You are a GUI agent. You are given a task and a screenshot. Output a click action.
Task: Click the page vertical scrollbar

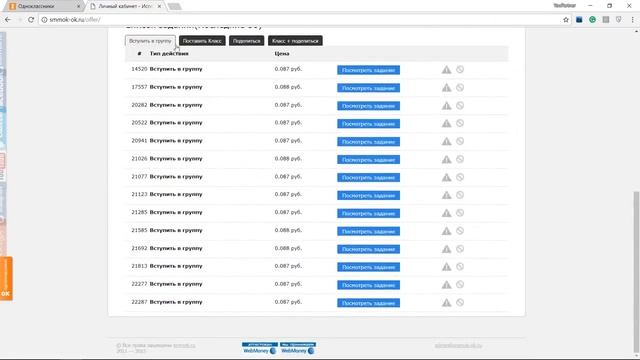point(636,271)
